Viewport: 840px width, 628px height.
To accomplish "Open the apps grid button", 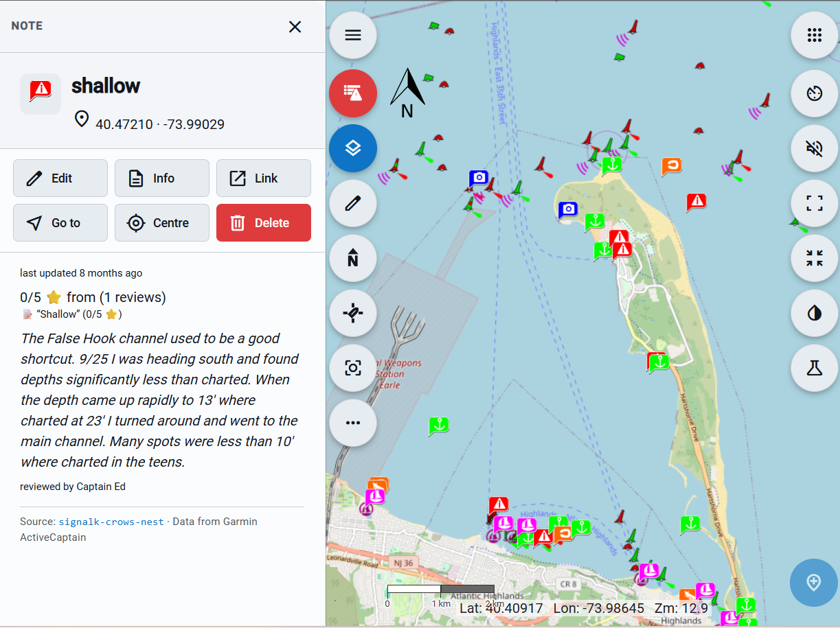I will coord(815,35).
